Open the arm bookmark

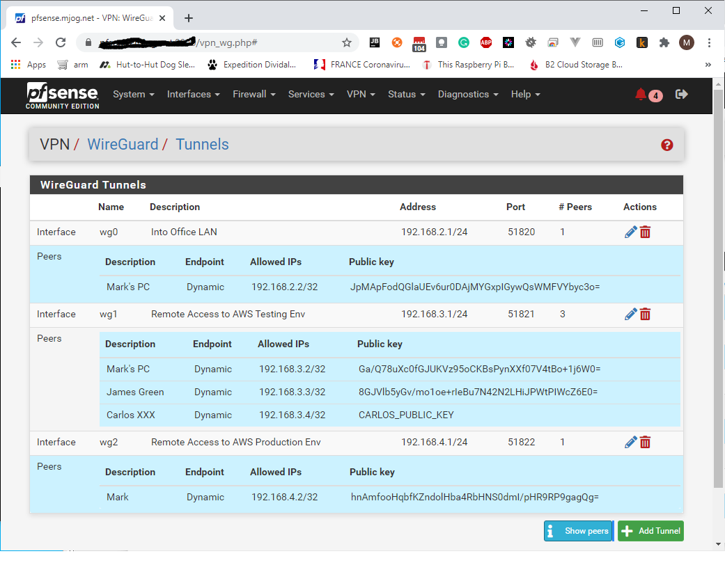click(x=72, y=65)
